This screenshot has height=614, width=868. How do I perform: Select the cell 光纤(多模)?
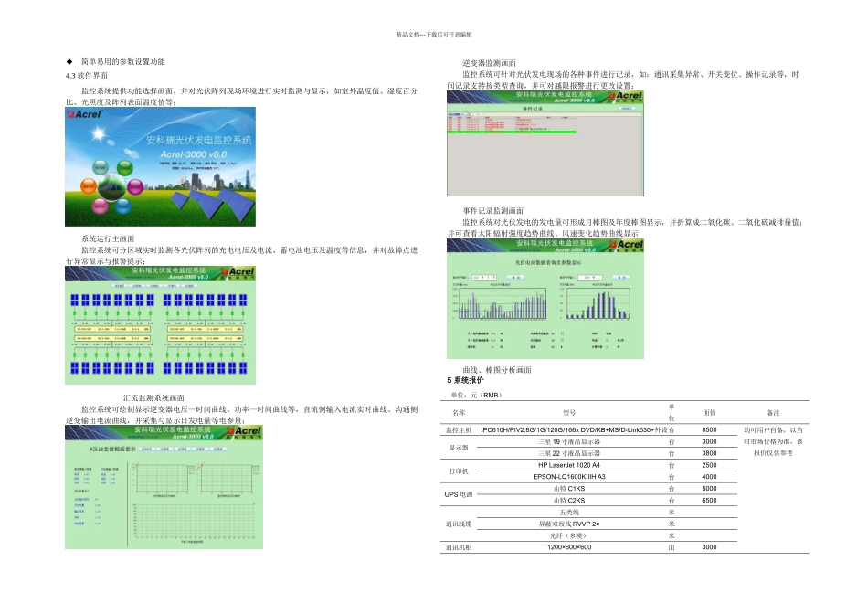pyautogui.click(x=568, y=536)
